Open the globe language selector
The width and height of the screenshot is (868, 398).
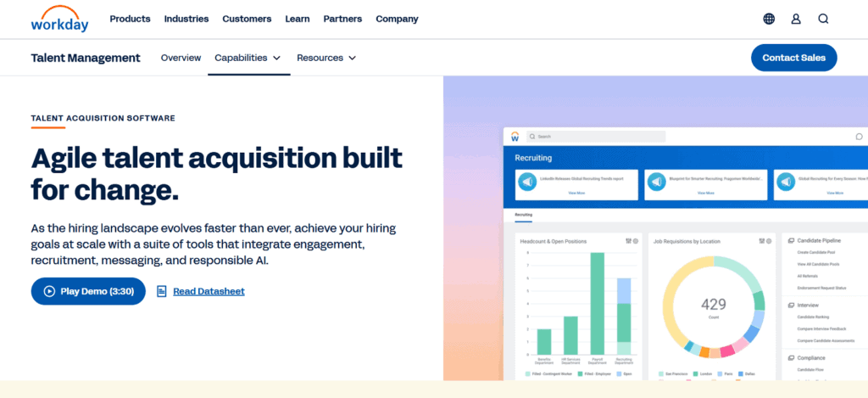point(769,19)
